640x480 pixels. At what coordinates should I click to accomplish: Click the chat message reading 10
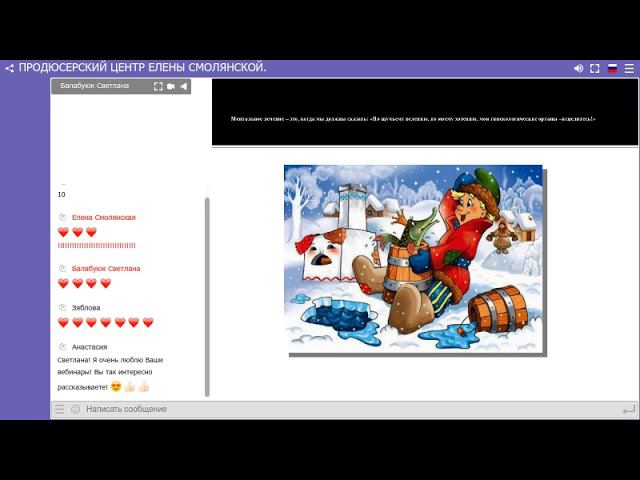pos(62,195)
